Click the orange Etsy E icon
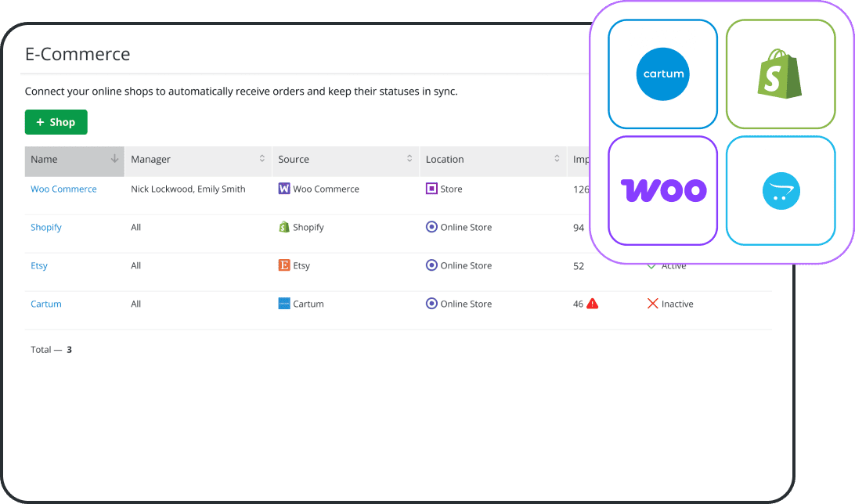The height and width of the screenshot is (504, 855). [283, 265]
